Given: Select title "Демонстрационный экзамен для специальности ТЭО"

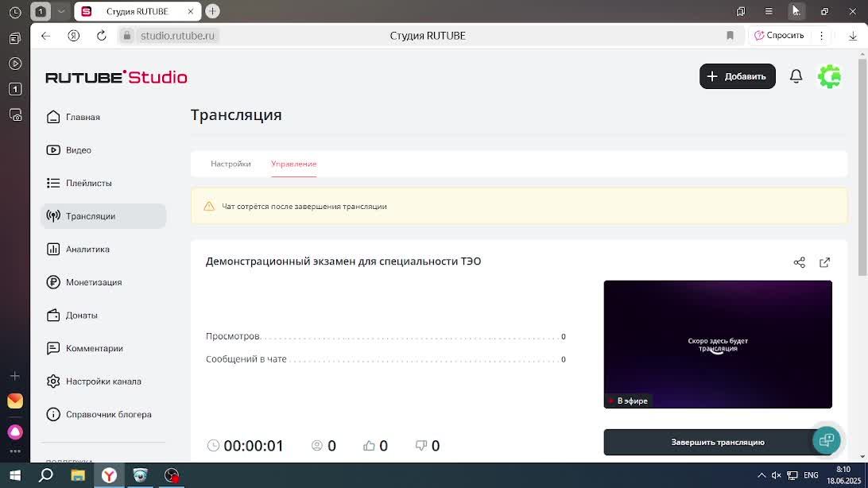Looking at the screenshot, I should coord(343,261).
